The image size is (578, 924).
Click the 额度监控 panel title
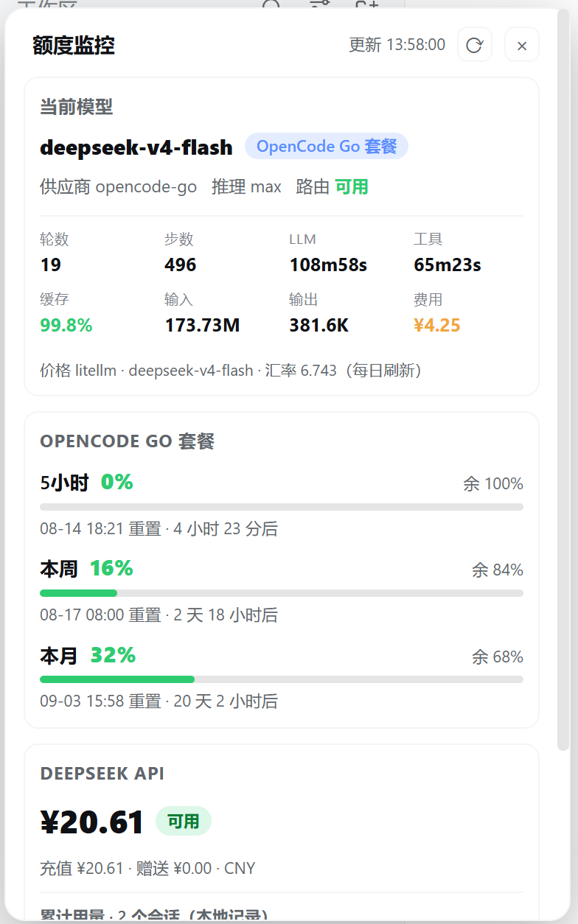(74, 46)
